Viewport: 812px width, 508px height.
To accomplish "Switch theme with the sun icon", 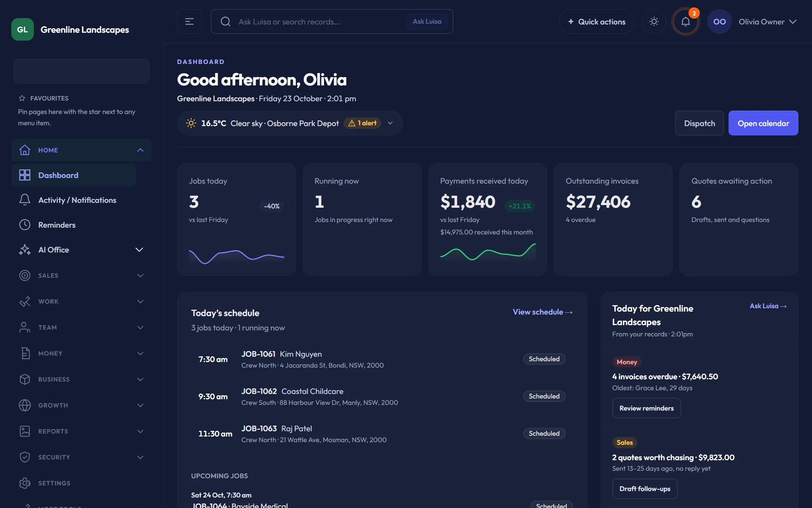I will [x=654, y=21].
